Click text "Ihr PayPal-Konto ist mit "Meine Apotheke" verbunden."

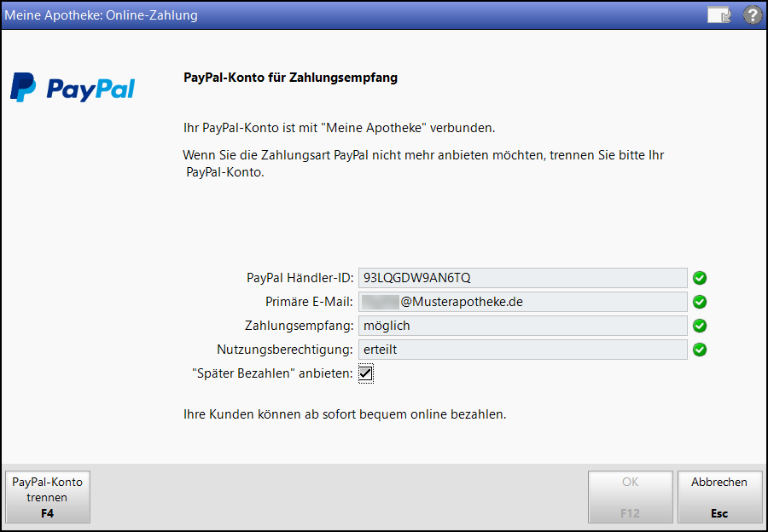(340, 128)
